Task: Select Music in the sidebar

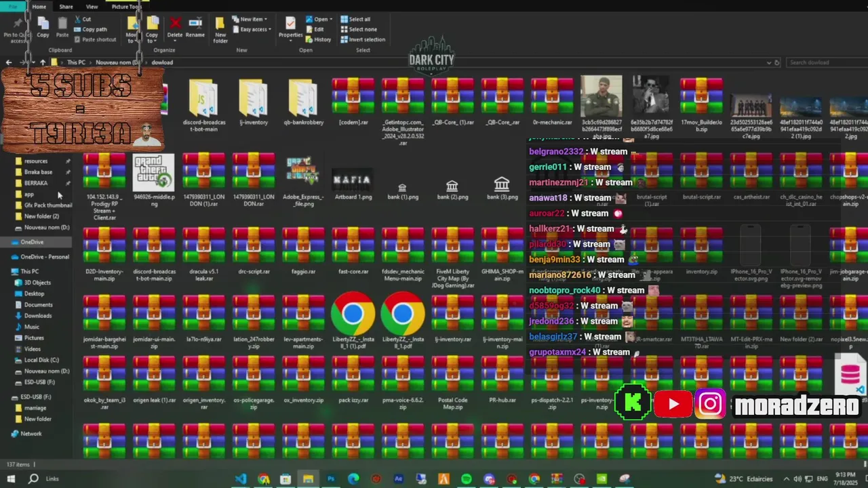Action: (x=32, y=327)
